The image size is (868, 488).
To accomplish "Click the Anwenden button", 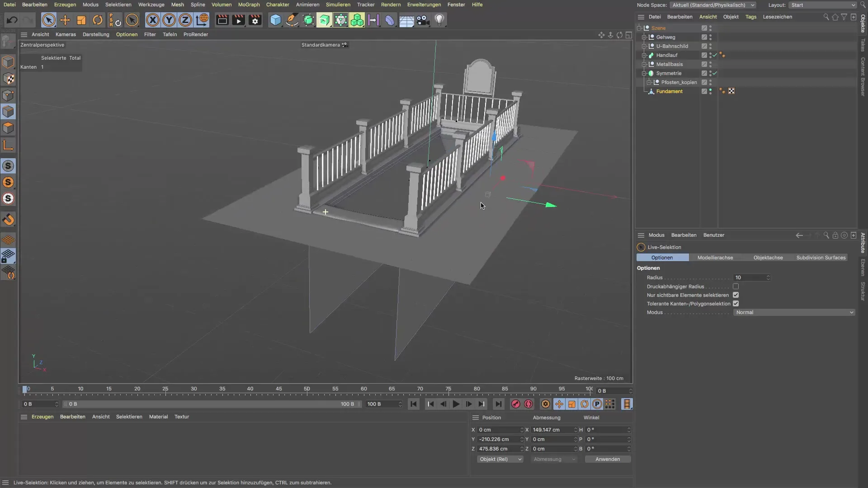I will (608, 459).
